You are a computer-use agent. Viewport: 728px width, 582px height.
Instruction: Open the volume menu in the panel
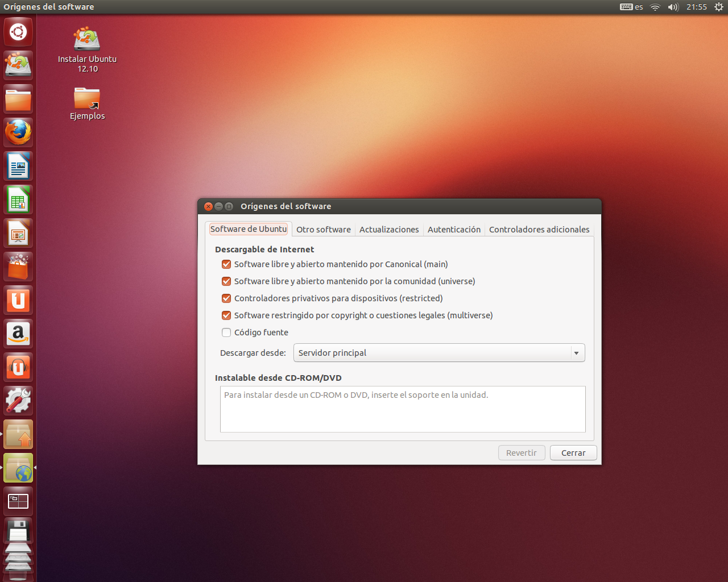[x=673, y=7]
